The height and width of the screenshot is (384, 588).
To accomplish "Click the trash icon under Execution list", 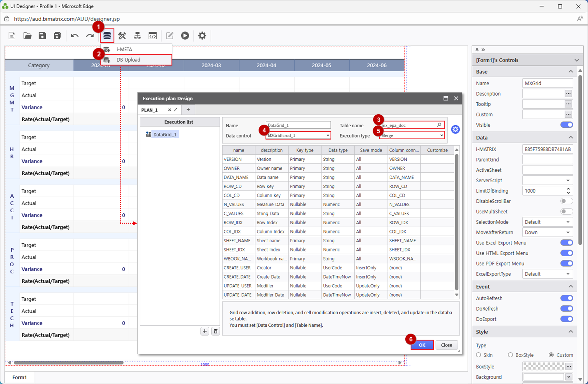I will tap(215, 331).
